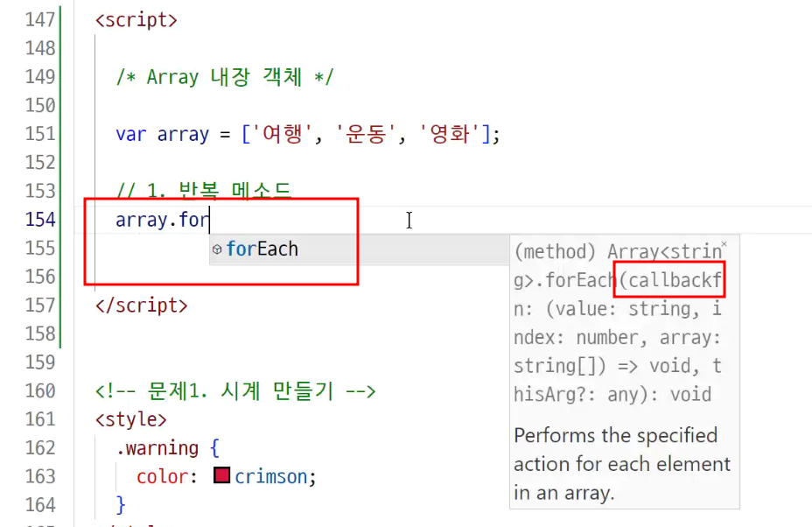Click the '반복 메소드' comment on line 153
Screen dimensions: 812x527
[x=204, y=191]
